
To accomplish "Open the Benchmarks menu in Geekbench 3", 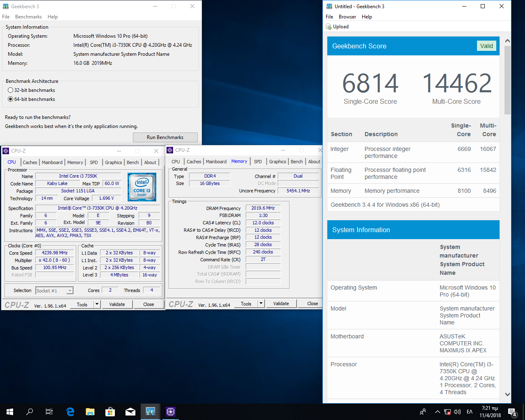I will (28, 17).
